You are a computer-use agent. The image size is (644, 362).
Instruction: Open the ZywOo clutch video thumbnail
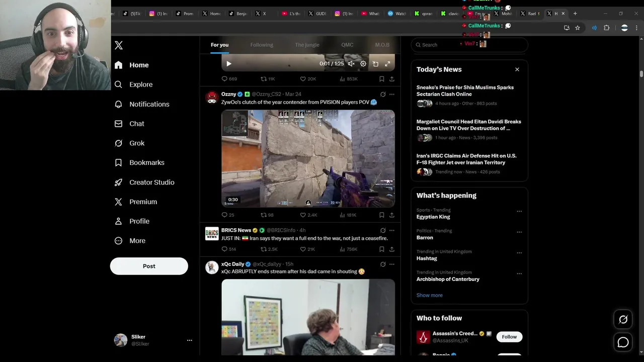308,158
